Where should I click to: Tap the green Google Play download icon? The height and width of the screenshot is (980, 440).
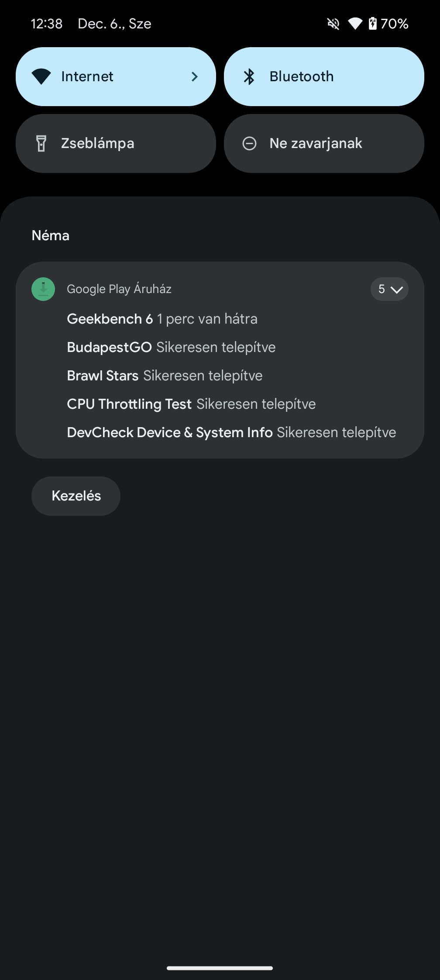pyautogui.click(x=43, y=289)
